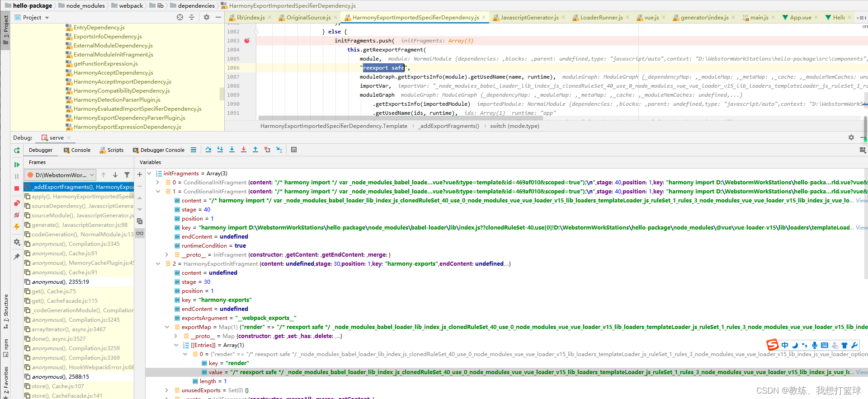Toggle Mute Breakpoints
Image resolution: width=868 pixels, height=399 pixels.
17,215
